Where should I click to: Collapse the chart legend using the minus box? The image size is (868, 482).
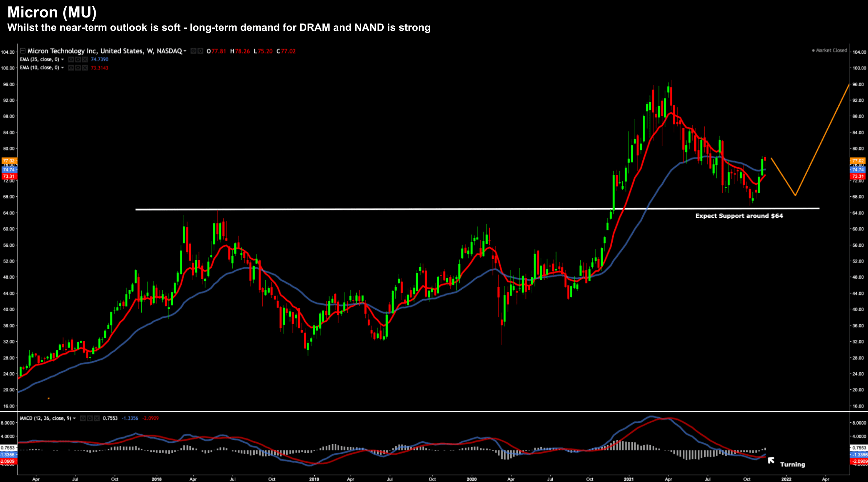tap(23, 51)
